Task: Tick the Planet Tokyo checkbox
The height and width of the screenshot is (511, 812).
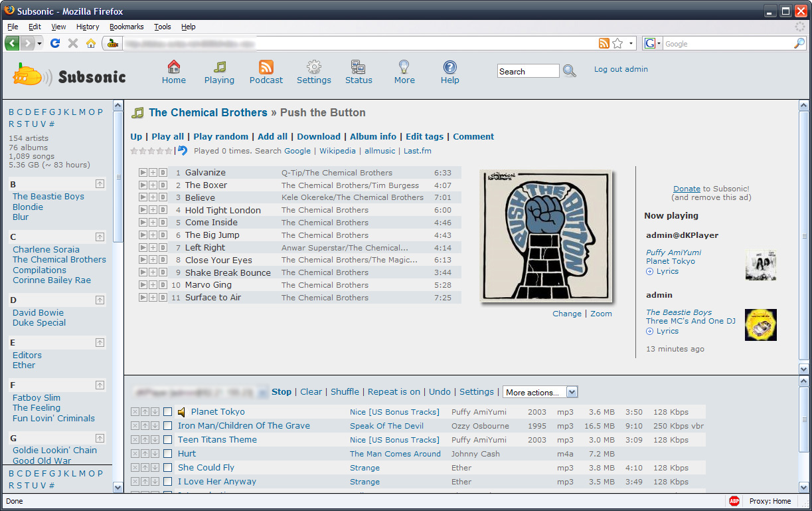Action: 168,412
